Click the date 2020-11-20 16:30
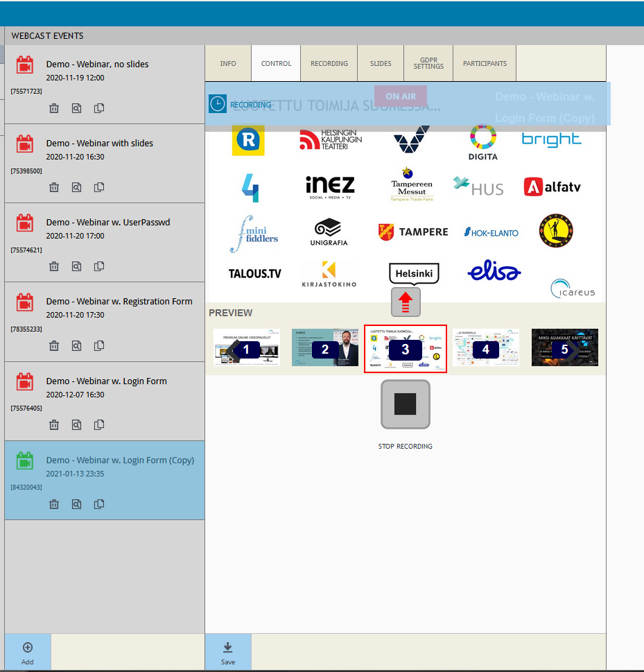 click(x=75, y=157)
